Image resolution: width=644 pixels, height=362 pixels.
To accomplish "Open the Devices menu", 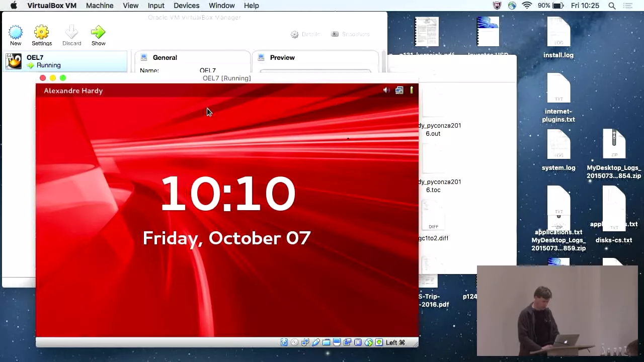I will pyautogui.click(x=186, y=6).
